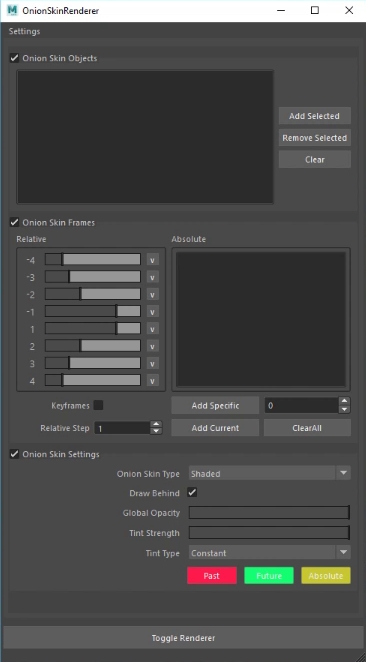Toggle the v button for frame -2
The height and width of the screenshot is (662, 366).
point(152,294)
